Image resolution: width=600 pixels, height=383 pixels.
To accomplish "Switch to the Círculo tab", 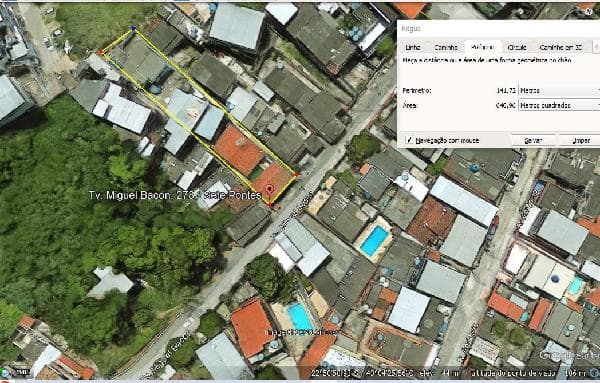I will coord(517,47).
